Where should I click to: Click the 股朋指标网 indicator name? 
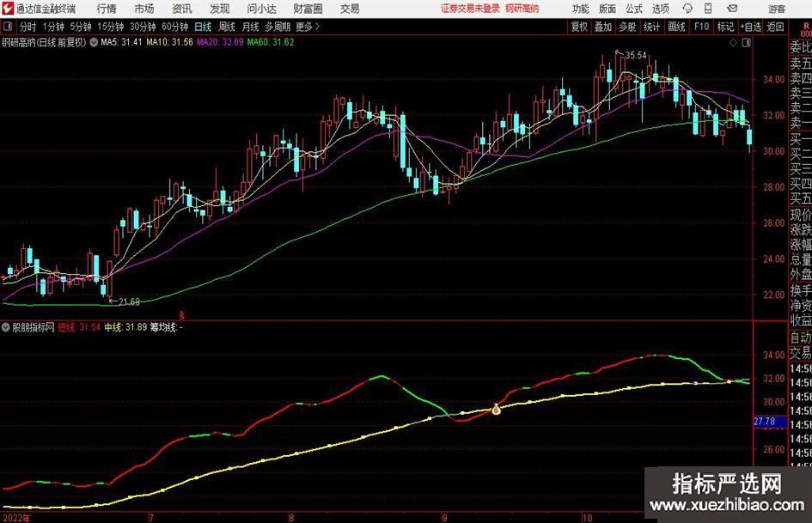click(34, 327)
